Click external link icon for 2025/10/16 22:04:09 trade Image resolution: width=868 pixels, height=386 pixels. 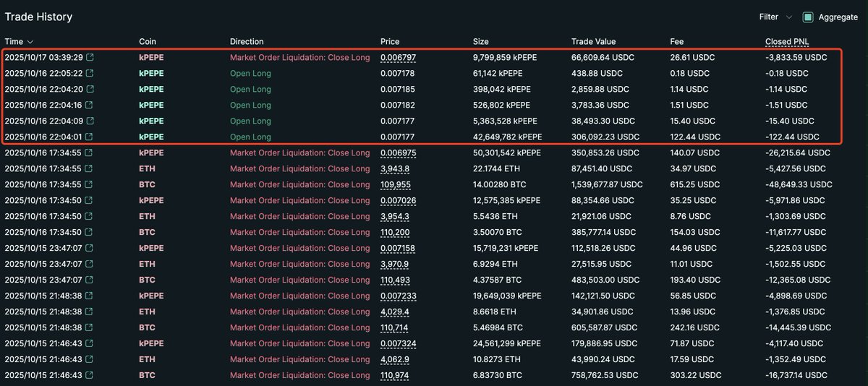point(90,121)
